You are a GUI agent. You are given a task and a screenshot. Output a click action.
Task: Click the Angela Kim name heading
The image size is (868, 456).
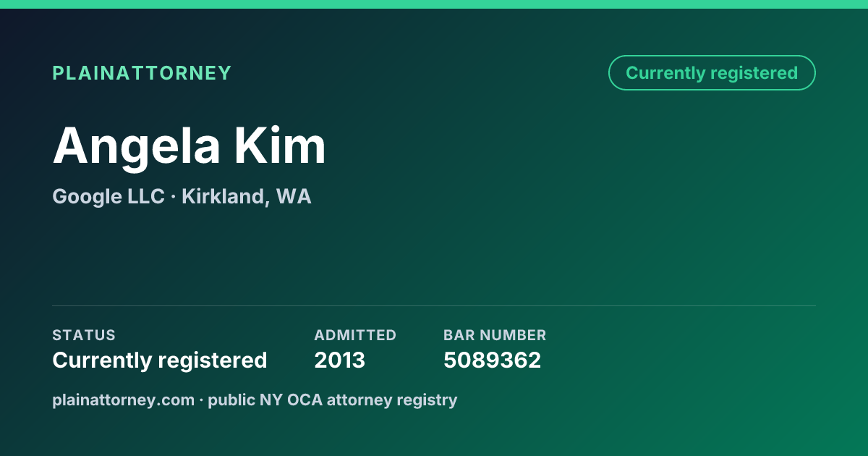pos(190,145)
